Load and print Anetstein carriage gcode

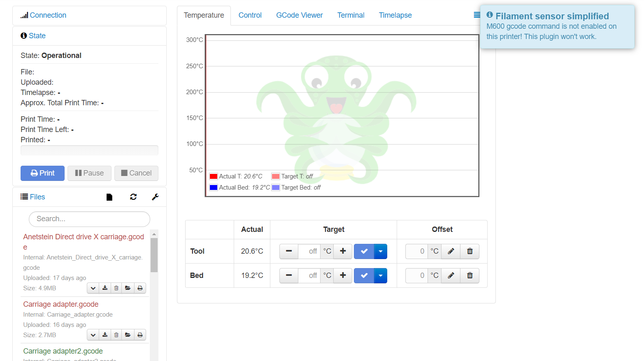pos(140,288)
